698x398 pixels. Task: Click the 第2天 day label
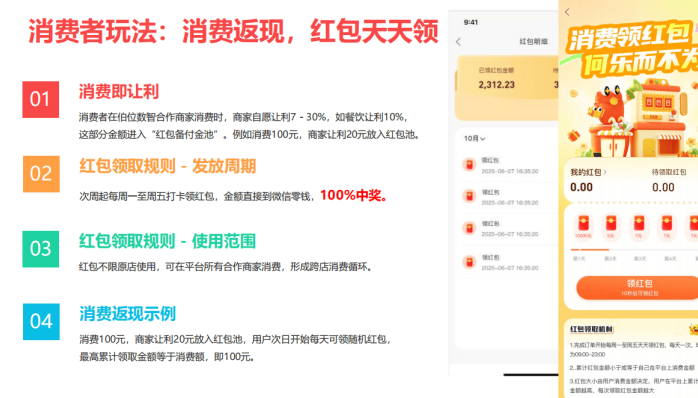tap(610, 259)
